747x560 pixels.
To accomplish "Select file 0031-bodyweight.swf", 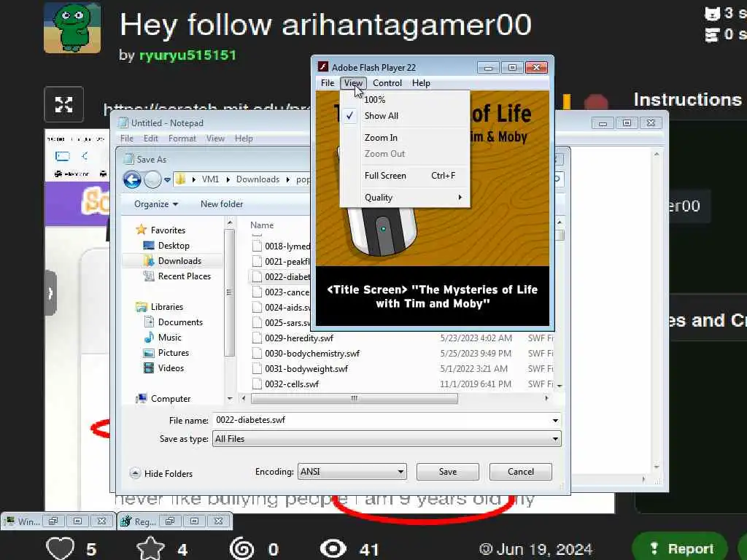I will 306,368.
